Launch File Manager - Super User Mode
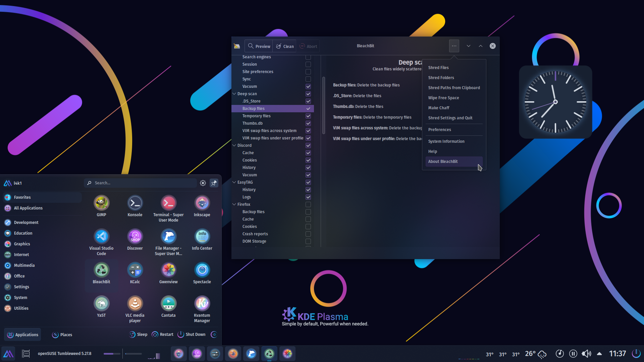This screenshot has width=644, height=362. tap(168, 242)
